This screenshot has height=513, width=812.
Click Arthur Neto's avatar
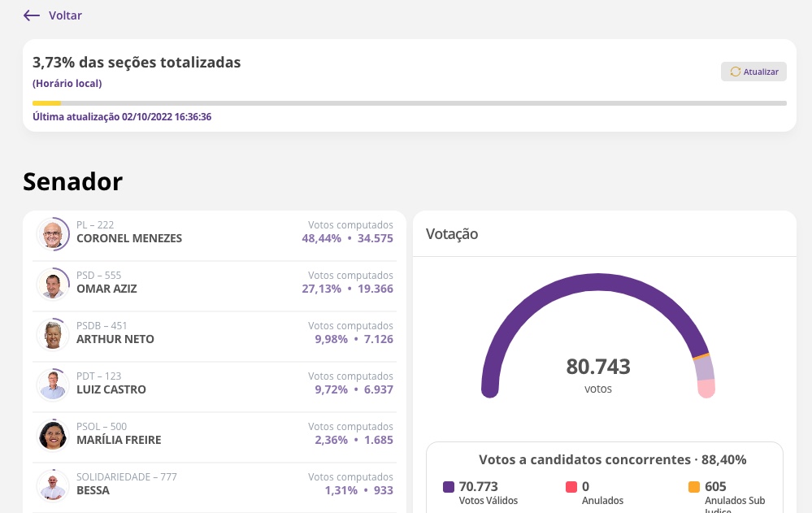click(53, 335)
